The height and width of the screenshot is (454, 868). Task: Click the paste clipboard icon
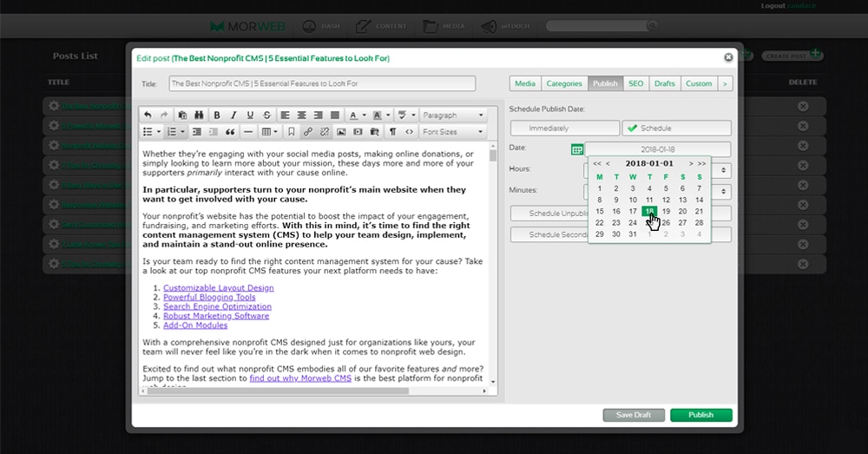coord(182,115)
